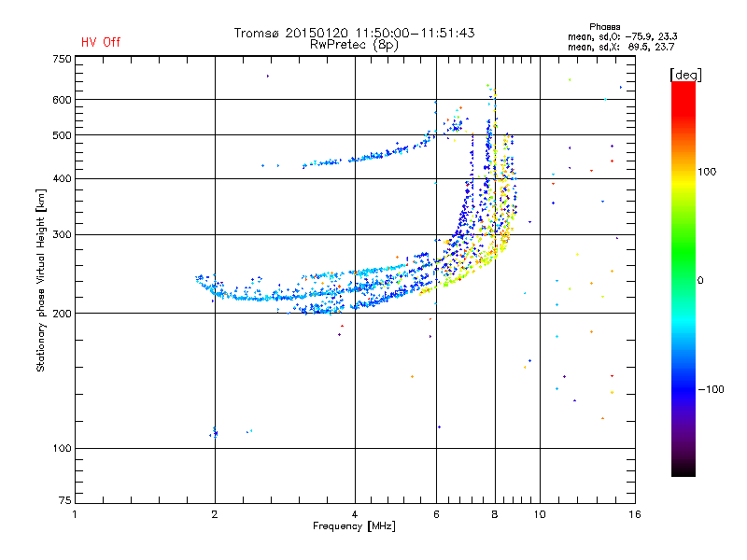This screenshot has height=560, width=747.
Task: Click the '8' x-axis tick label
Action: [495, 514]
